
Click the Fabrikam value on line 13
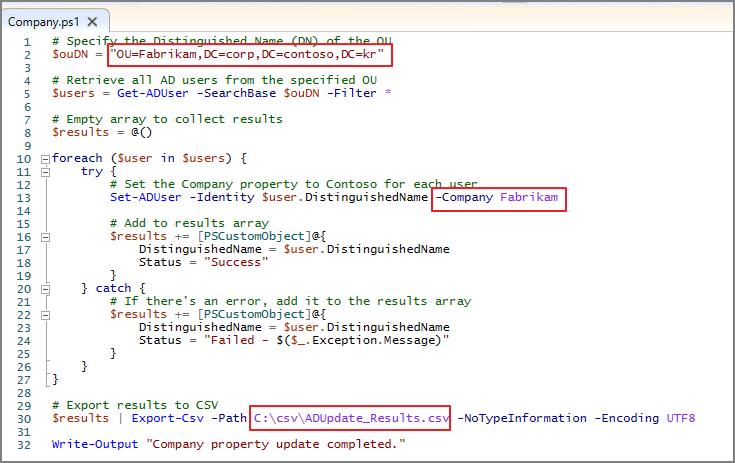click(529, 197)
